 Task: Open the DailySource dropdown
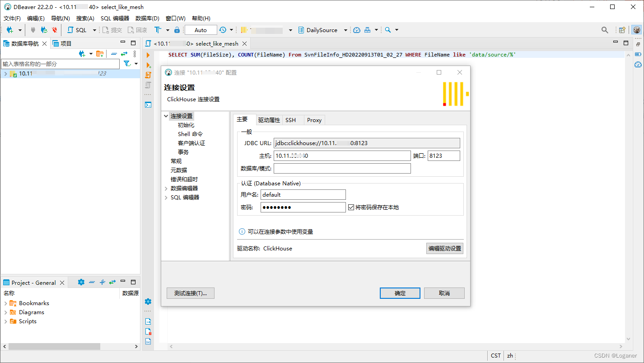(345, 30)
